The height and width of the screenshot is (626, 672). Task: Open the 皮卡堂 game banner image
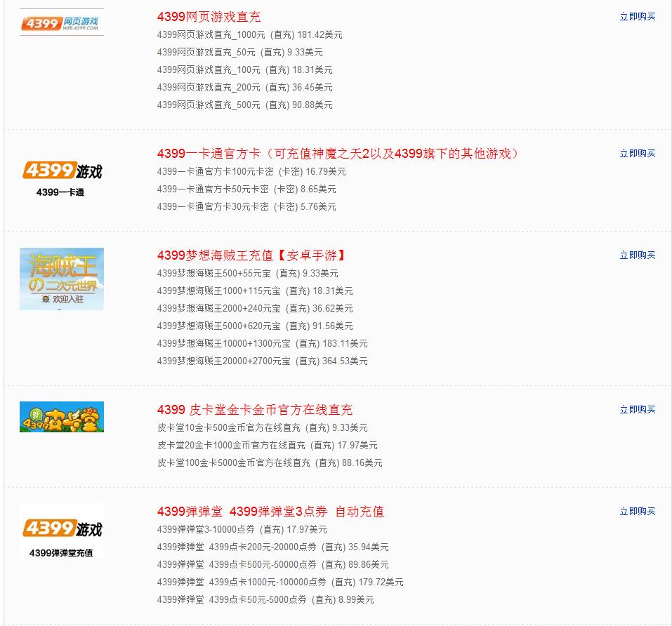62,417
